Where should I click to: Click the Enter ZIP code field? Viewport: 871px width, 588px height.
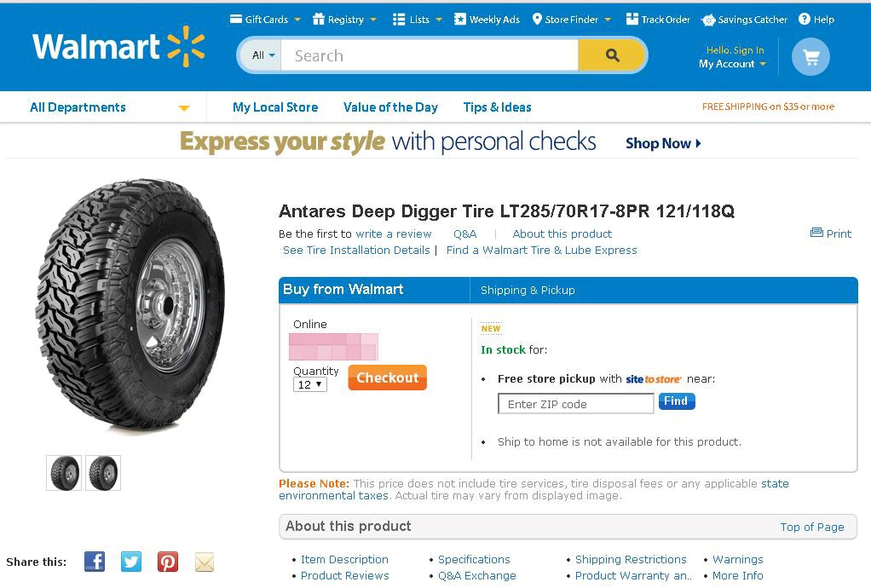point(576,404)
